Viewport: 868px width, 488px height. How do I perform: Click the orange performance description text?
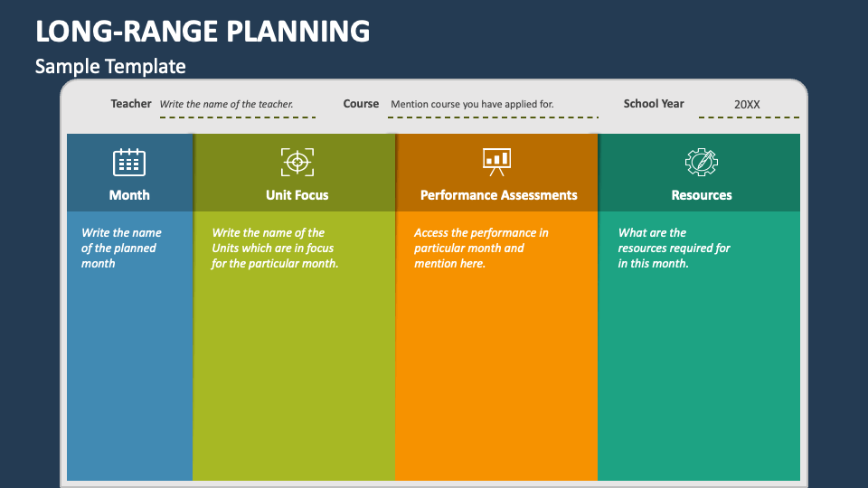coord(481,248)
